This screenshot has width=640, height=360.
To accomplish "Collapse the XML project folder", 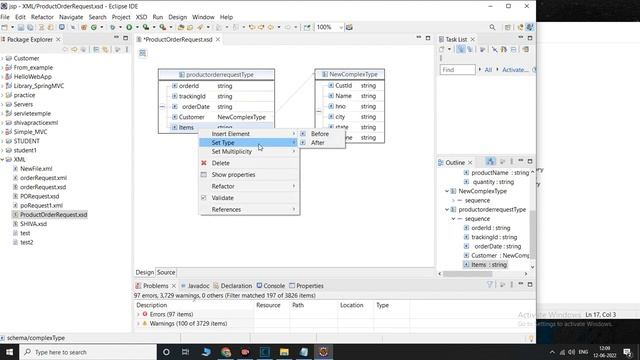I will pyautogui.click(x=3, y=160).
